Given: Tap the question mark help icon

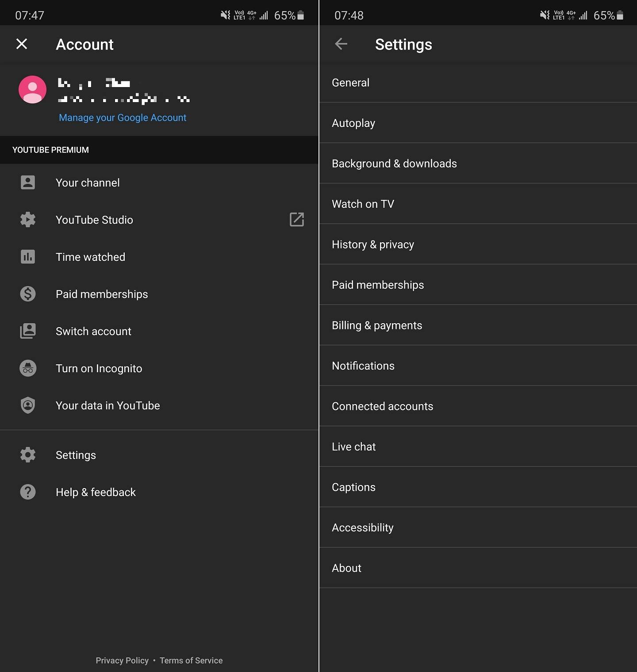Looking at the screenshot, I should coord(28,492).
